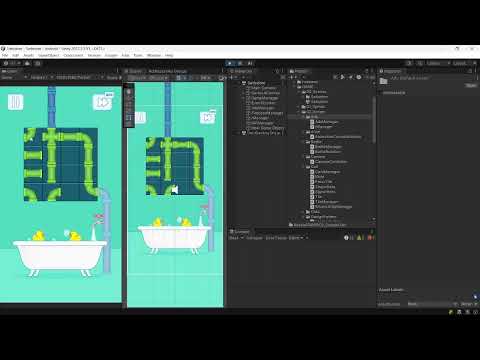Select top tool in Scene overlay toolbar

[129, 92]
